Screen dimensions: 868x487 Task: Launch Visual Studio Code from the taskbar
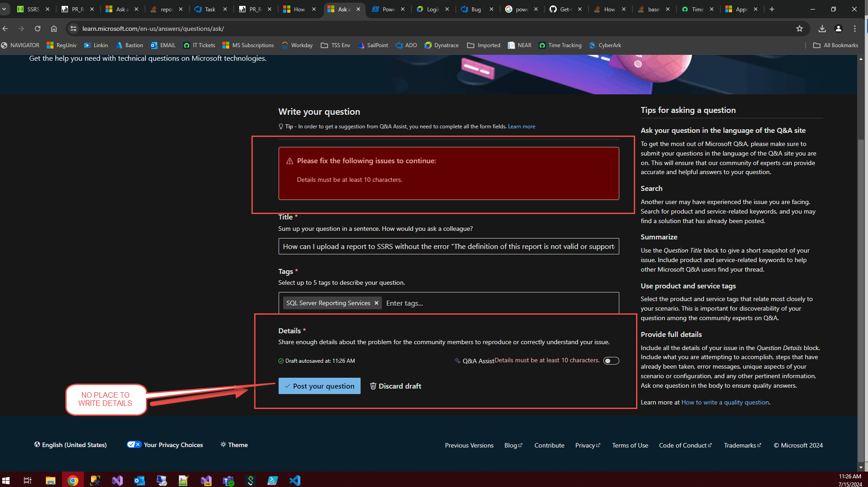tap(295, 480)
